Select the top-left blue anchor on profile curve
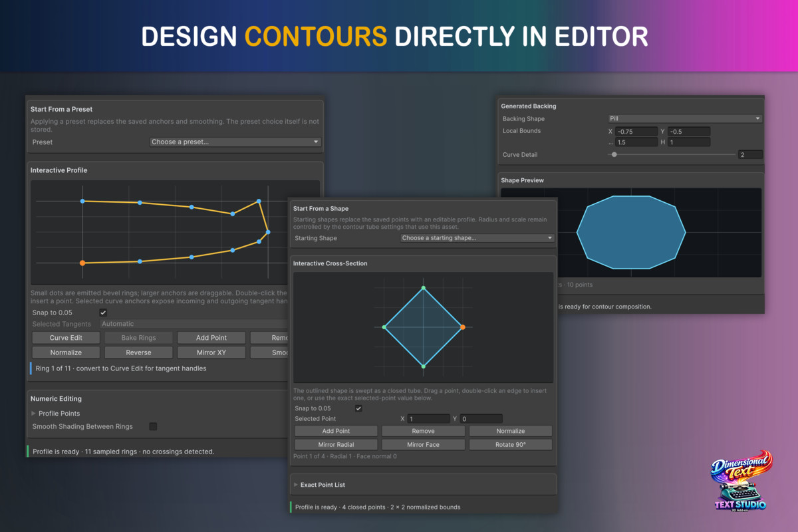Screen dimensions: 798x532 82,201
